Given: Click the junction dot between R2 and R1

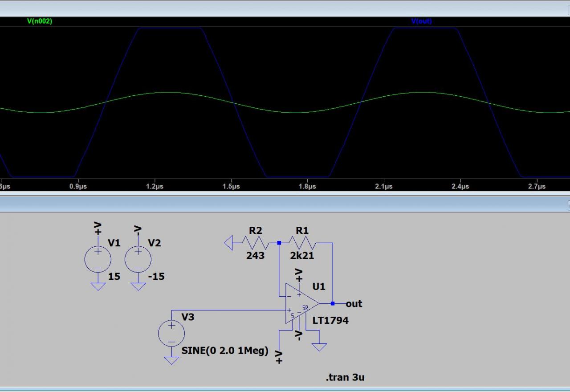Looking at the screenshot, I should point(279,243).
